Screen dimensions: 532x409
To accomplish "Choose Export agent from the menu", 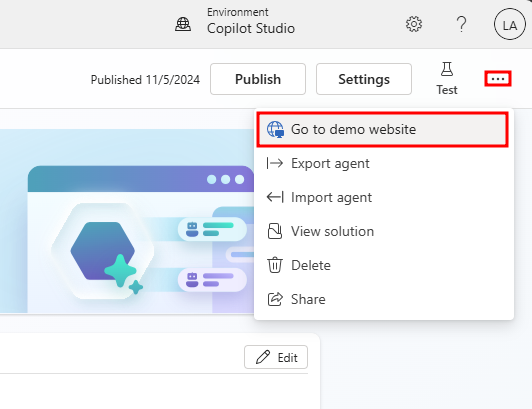I will point(384,164).
